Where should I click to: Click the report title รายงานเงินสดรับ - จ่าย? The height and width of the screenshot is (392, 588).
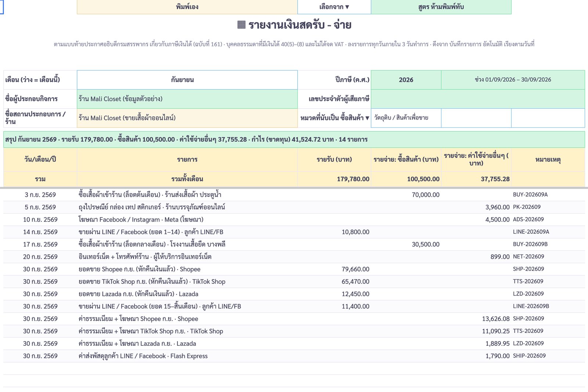(x=294, y=25)
